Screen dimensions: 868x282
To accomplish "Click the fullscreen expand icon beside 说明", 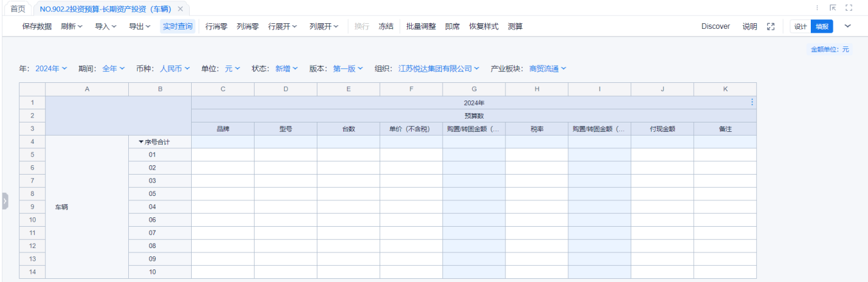I will [771, 26].
